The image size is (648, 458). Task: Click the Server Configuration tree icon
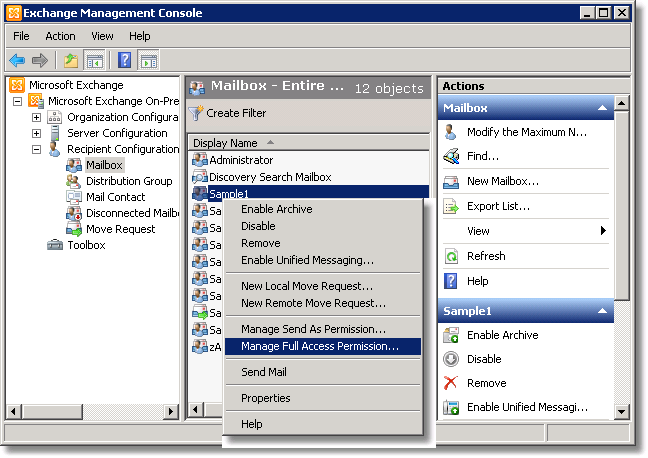[x=55, y=133]
